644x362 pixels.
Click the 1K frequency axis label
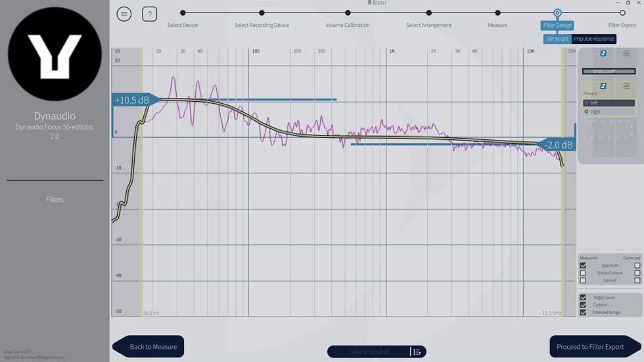(392, 51)
